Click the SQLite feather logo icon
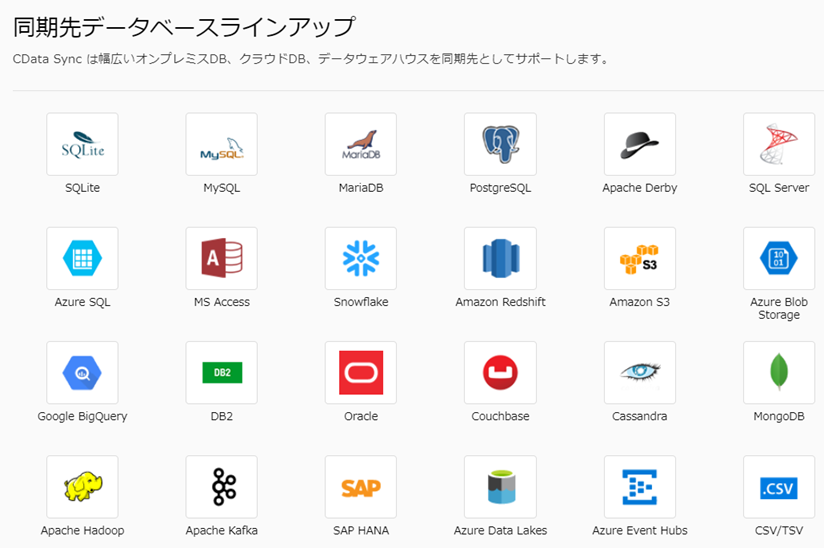The width and height of the screenshot is (824, 548). (x=83, y=144)
